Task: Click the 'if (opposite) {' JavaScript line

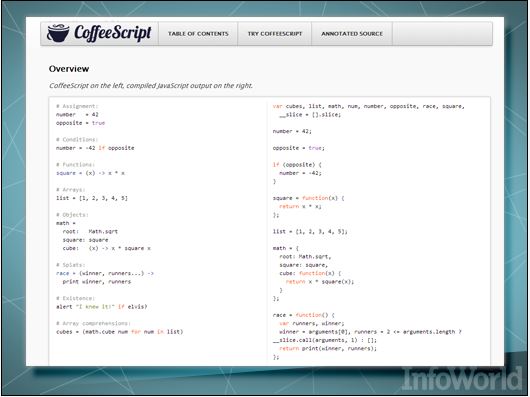Action: [x=297, y=165]
